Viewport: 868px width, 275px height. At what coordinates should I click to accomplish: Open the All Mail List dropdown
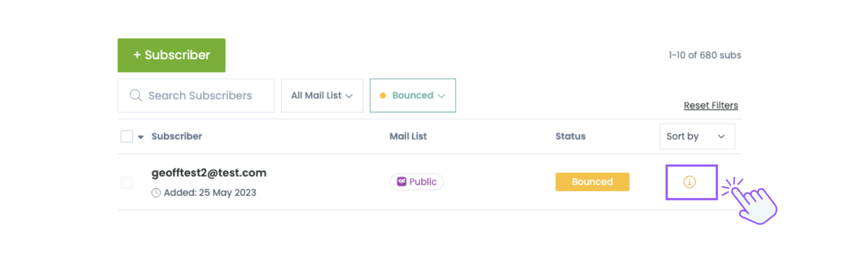tap(322, 95)
